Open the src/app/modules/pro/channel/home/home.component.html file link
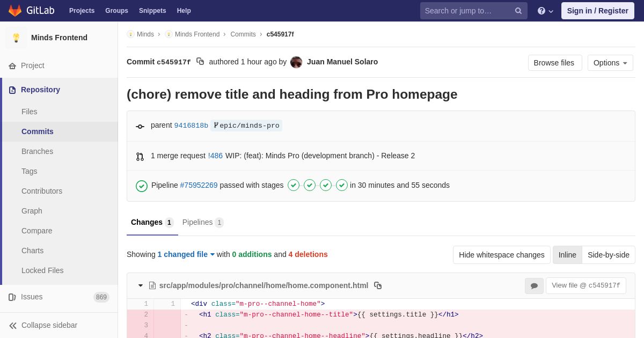 264,285
